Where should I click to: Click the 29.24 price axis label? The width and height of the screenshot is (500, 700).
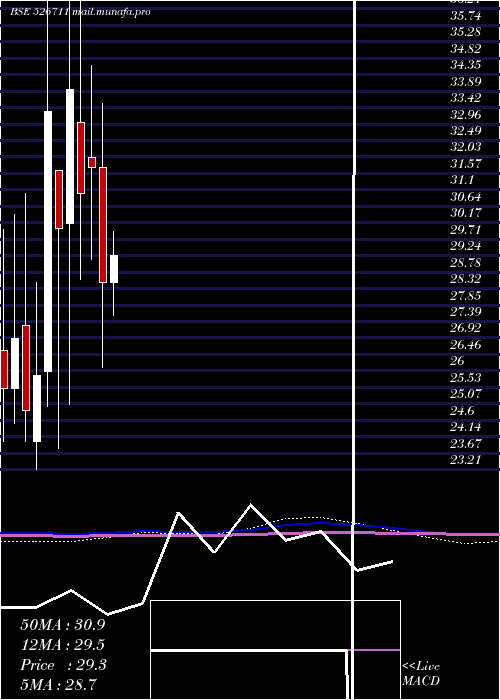pos(466,246)
